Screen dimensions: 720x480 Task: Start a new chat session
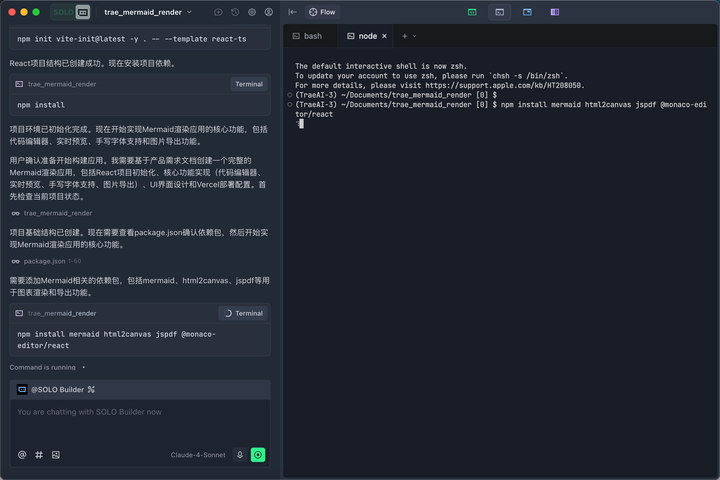(219, 12)
